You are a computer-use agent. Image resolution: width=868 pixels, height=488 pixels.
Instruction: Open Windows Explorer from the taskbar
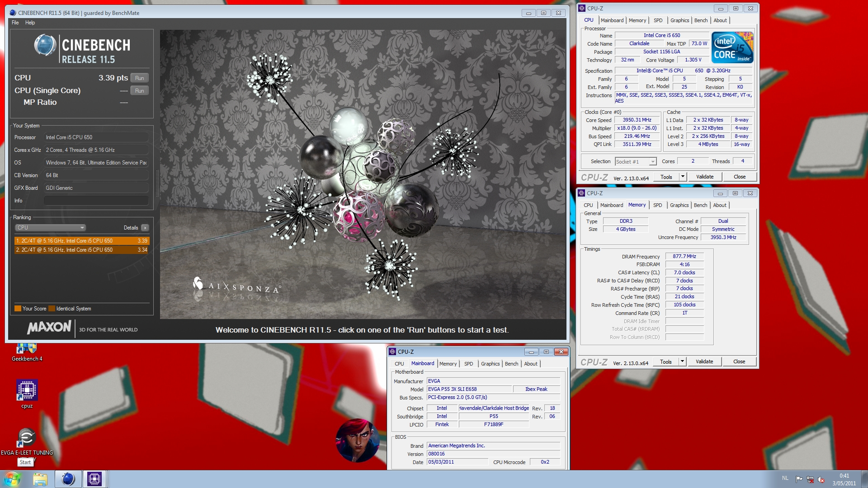(x=40, y=479)
